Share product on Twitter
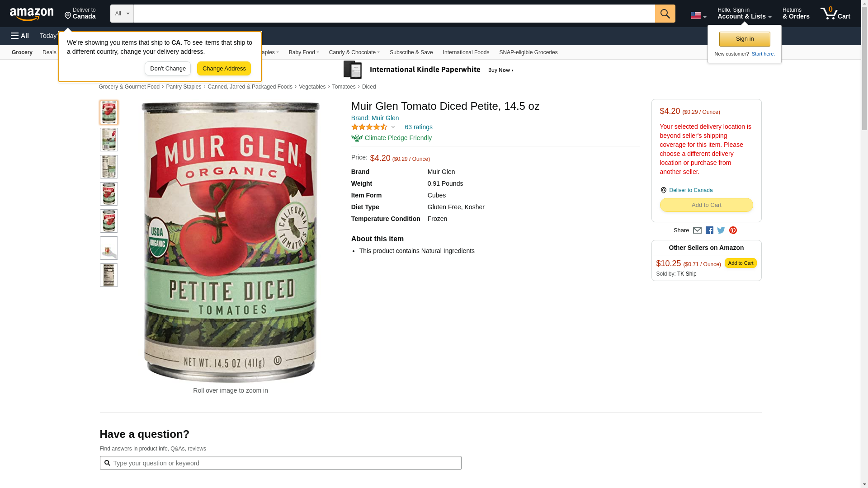This screenshot has height=488, width=868. (x=721, y=230)
